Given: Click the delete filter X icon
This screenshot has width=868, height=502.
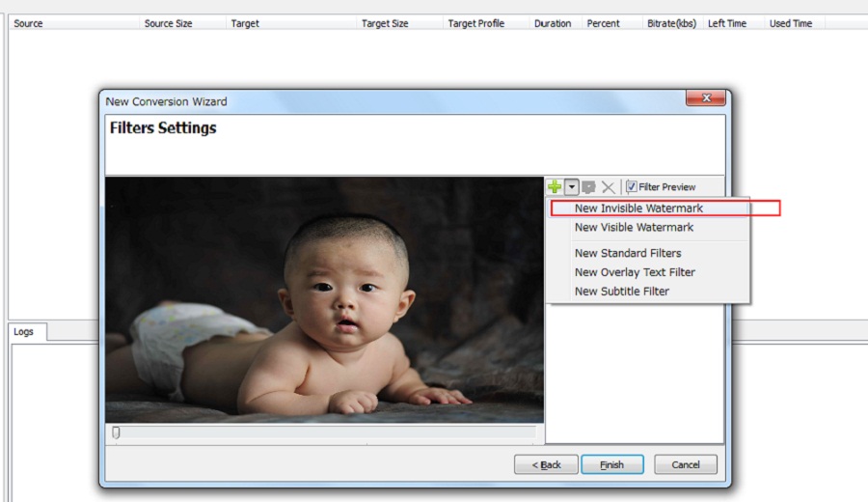Looking at the screenshot, I should point(609,187).
